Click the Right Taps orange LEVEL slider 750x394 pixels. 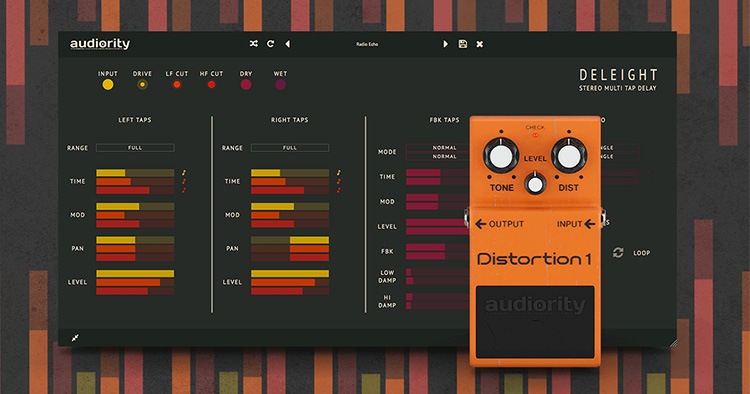290,282
